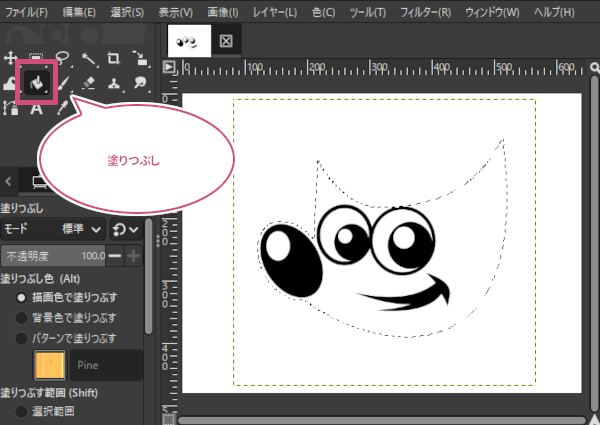Select the Free Select lasso tool
The image size is (600, 425).
[x=62, y=58]
